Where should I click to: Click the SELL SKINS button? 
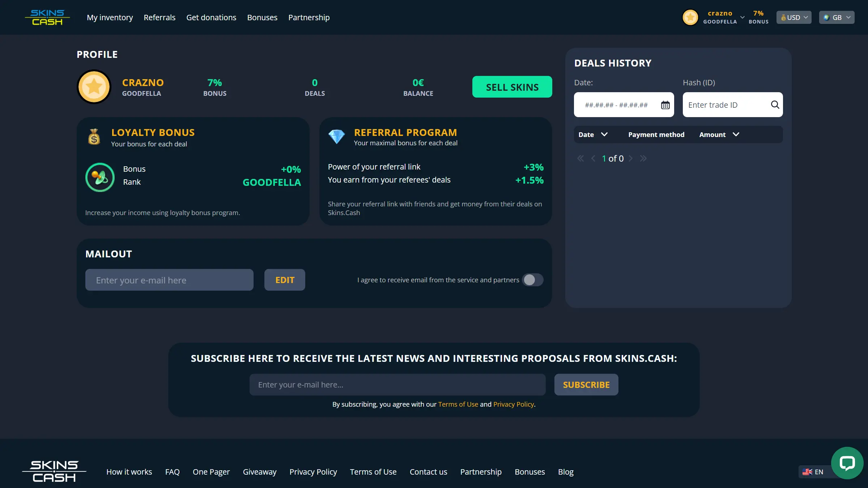[x=512, y=87]
